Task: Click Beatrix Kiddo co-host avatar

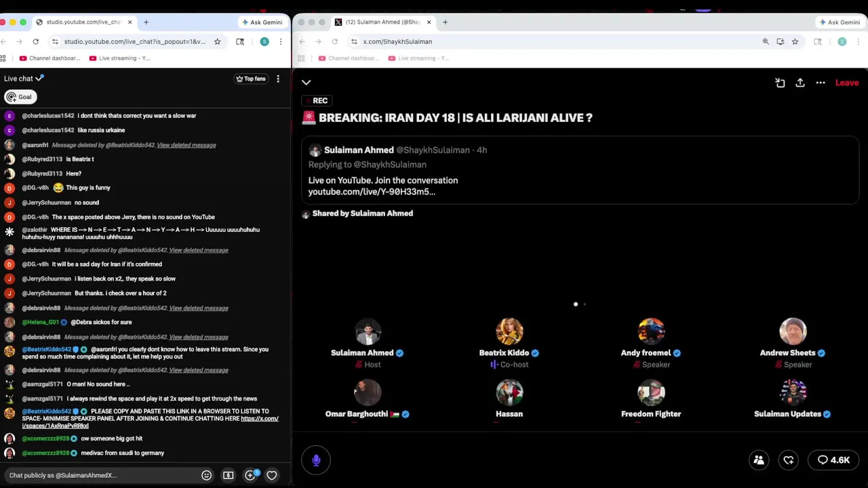Action: point(509,332)
